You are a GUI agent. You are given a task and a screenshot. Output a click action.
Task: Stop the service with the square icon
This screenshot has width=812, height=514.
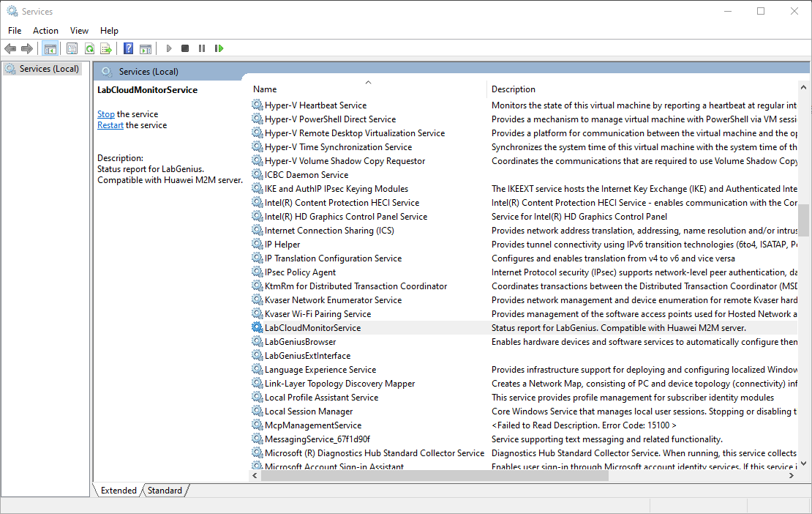point(185,48)
